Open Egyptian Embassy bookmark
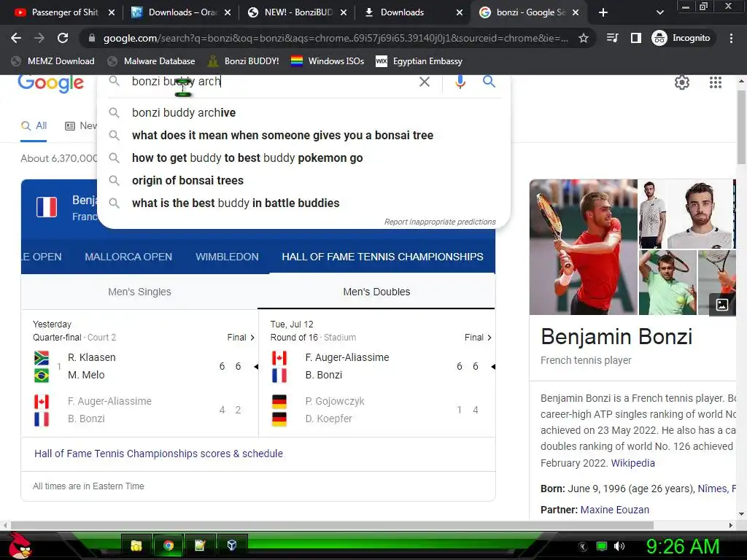 tap(419, 61)
